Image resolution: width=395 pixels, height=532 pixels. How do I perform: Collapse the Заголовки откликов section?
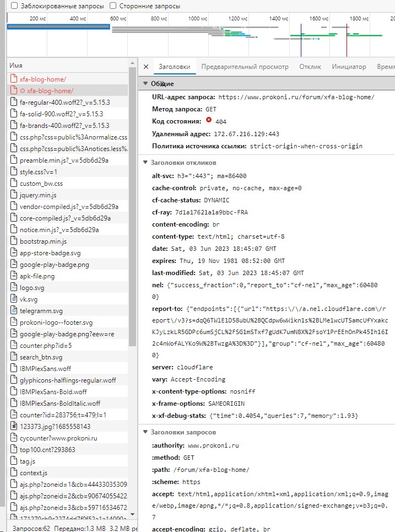pyautogui.click(x=145, y=163)
